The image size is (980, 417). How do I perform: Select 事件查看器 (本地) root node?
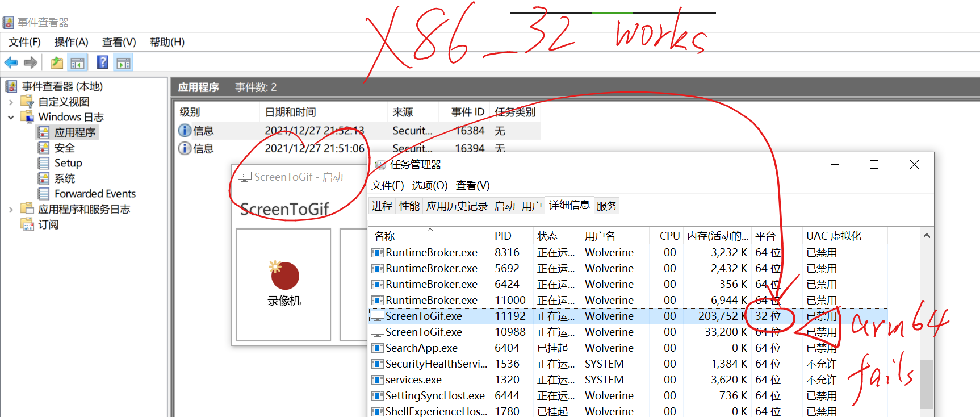[x=62, y=86]
